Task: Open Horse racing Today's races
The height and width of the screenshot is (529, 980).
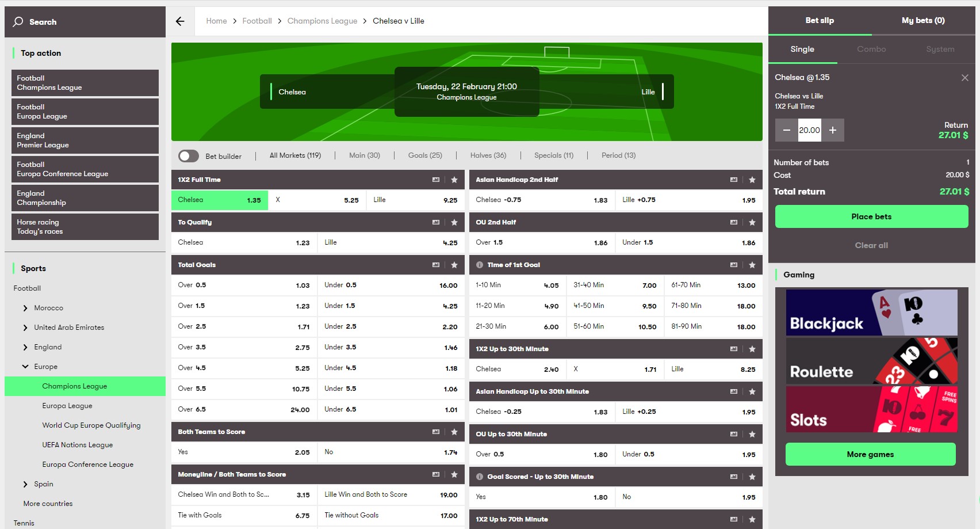Action: pos(85,227)
